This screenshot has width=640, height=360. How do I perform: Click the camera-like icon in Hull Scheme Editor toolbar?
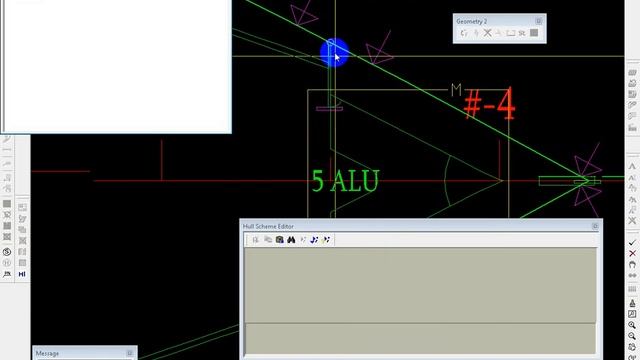pos(280,240)
